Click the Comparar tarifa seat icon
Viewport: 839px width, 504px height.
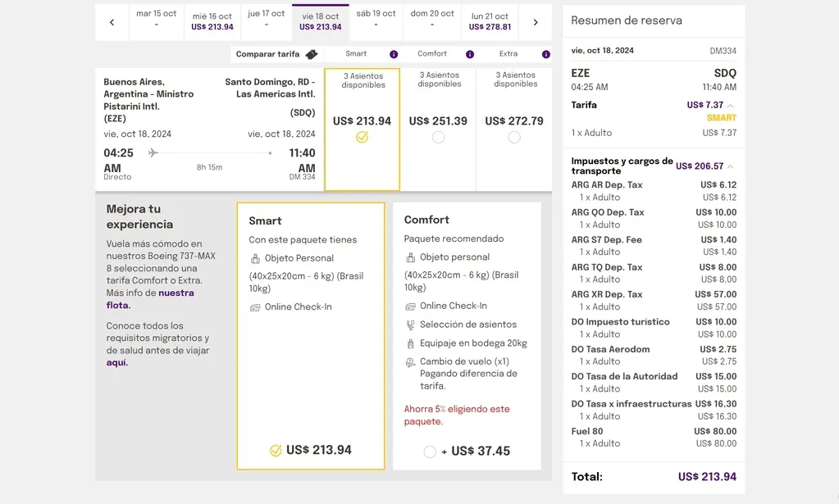[312, 54]
